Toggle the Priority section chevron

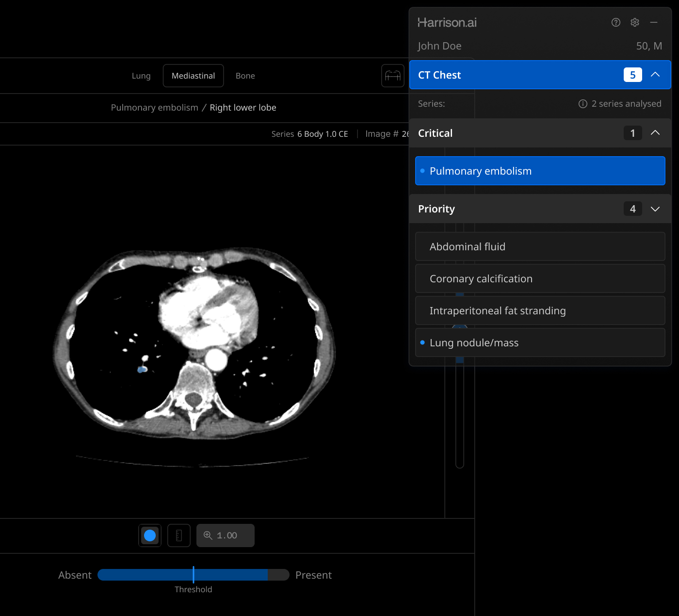tap(655, 209)
